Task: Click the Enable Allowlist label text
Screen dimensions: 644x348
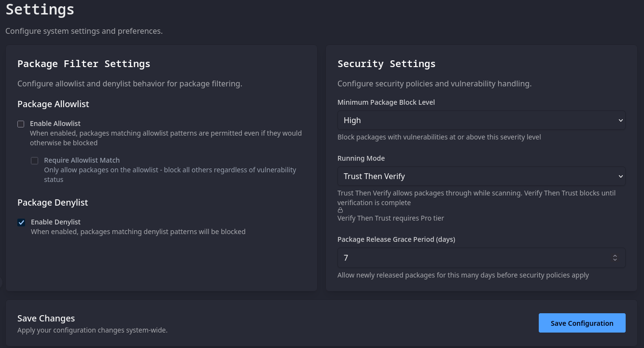Action: (55, 124)
